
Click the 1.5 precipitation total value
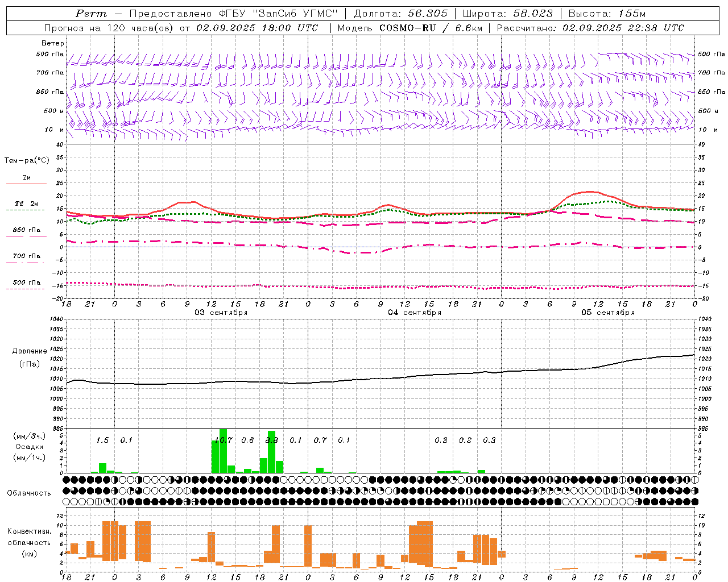[102, 440]
